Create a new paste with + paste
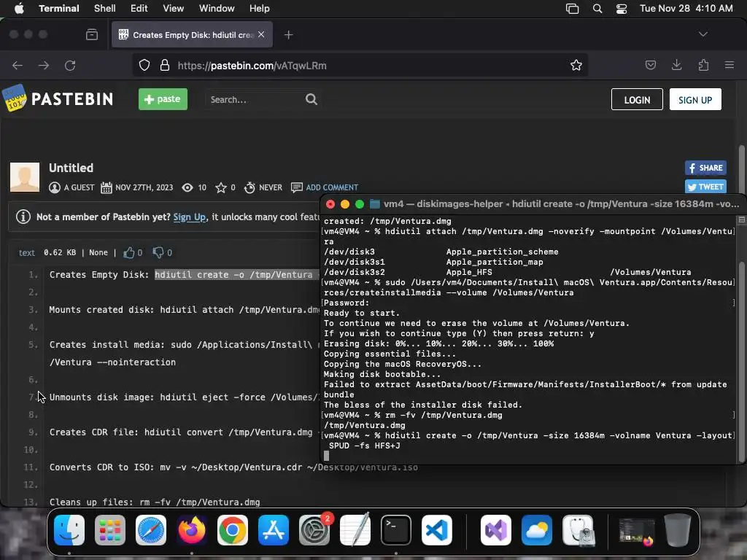747x560 pixels. [163, 99]
